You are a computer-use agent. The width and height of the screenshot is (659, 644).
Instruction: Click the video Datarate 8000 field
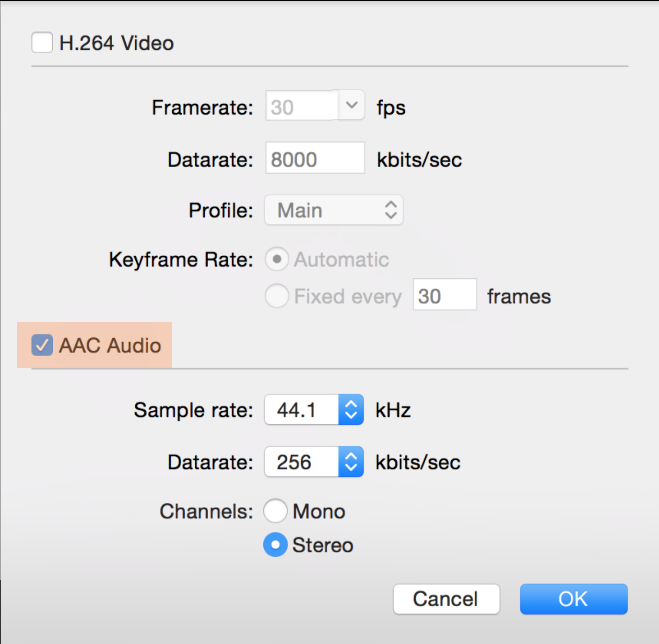tap(315, 158)
